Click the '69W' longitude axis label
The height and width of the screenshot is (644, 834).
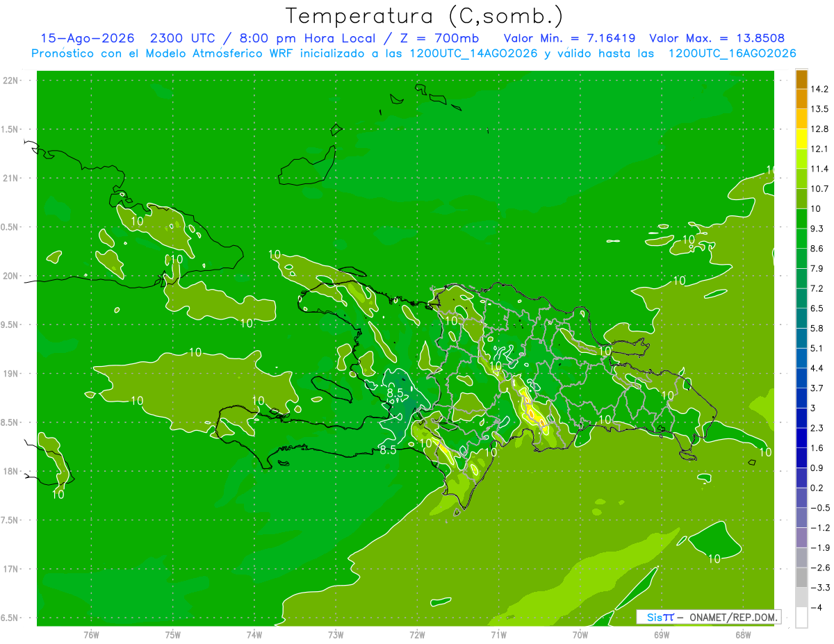(x=662, y=636)
